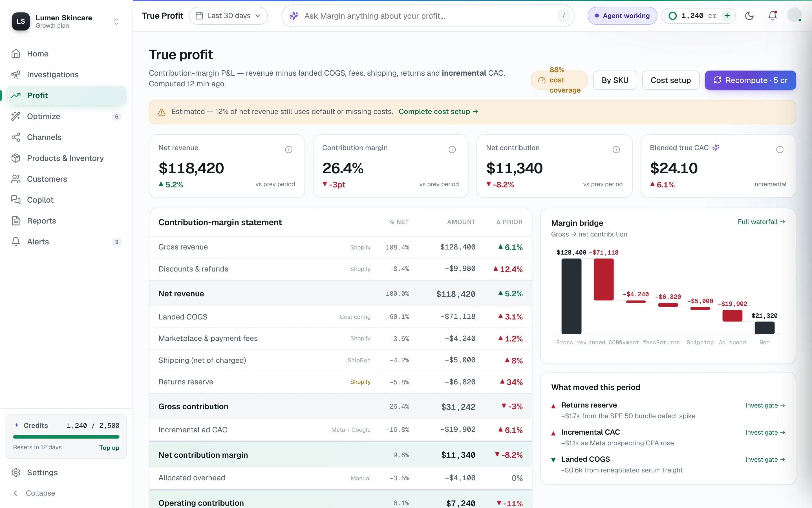Click the Optimize badge showing 6
Image resolution: width=812 pixels, height=508 pixels.
coord(116,117)
